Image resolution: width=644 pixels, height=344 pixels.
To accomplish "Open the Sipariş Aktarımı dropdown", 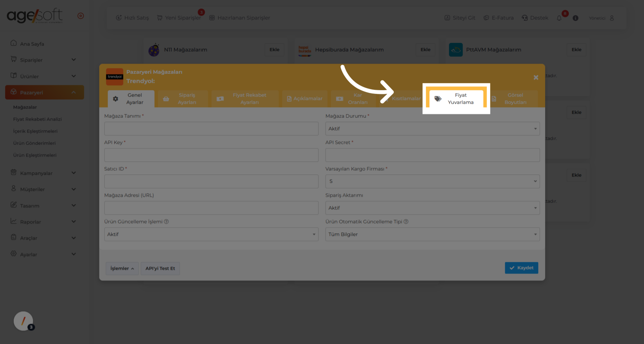I will tap(433, 208).
